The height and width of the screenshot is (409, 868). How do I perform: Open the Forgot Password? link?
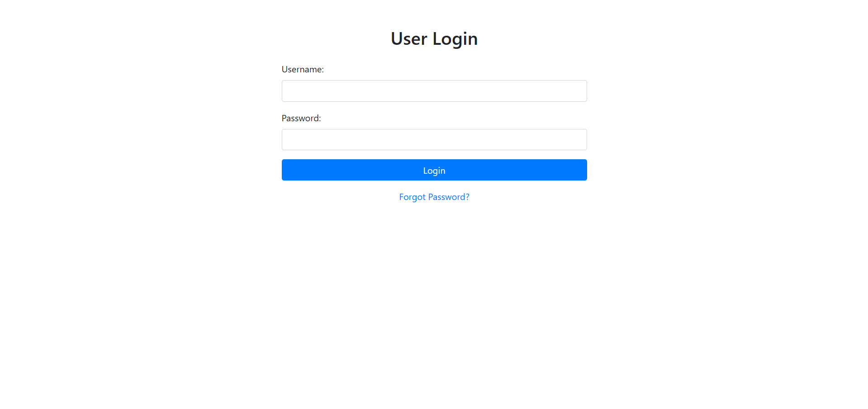[434, 197]
